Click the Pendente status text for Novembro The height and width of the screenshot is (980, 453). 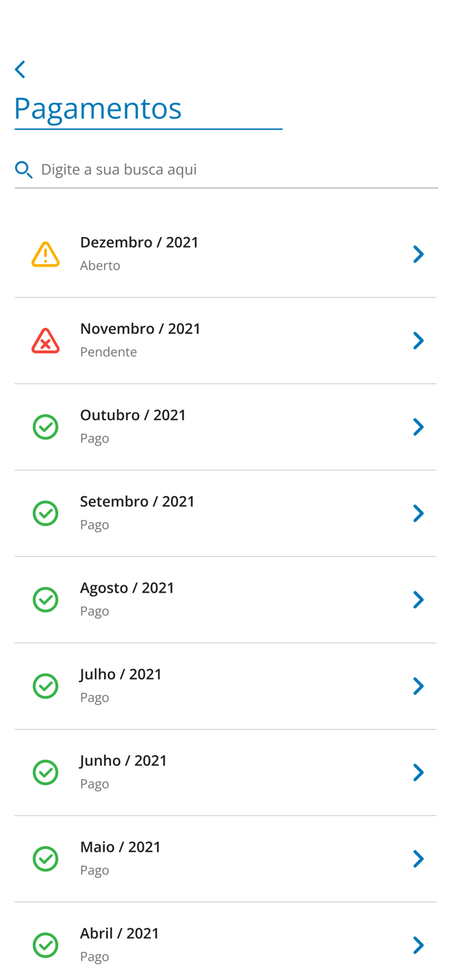coord(109,351)
